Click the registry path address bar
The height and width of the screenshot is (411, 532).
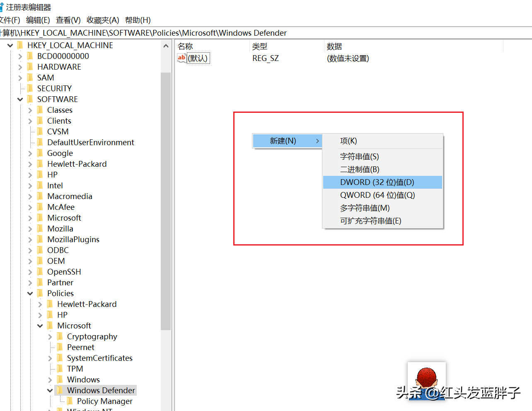point(266,33)
